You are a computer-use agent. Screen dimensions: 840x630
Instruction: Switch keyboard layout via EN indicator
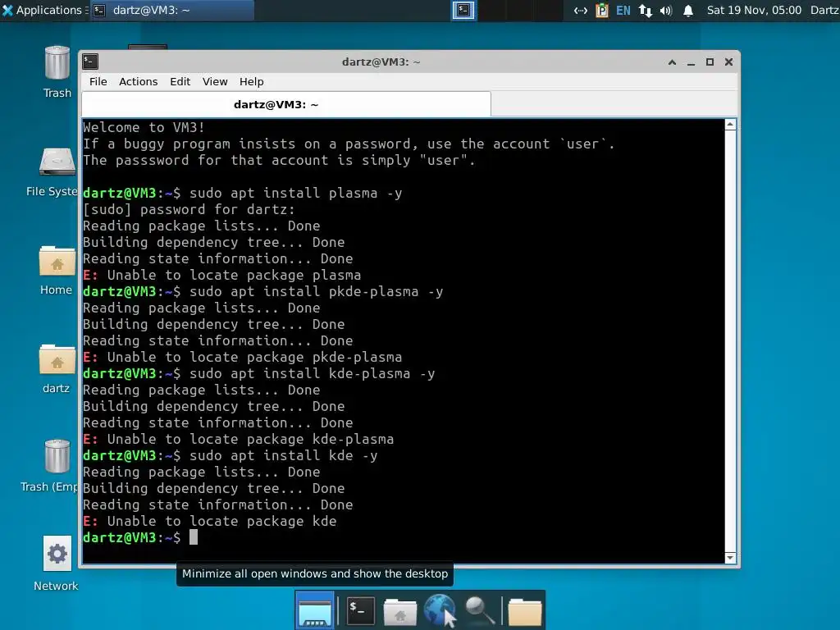(623, 10)
